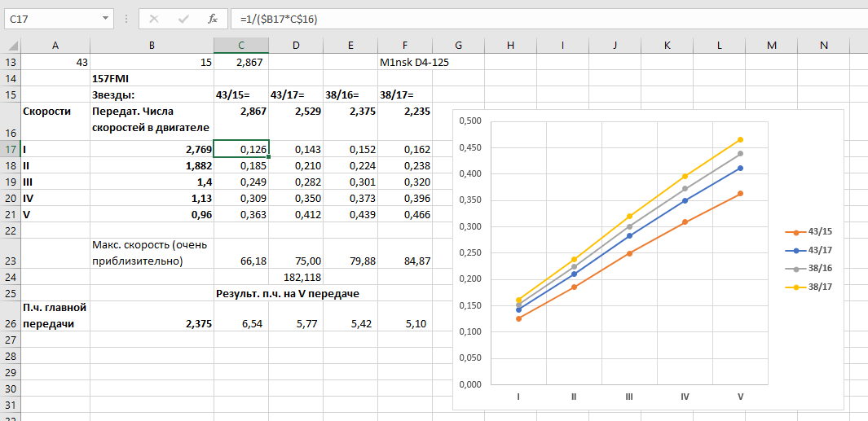868x421 pixels.
Task: Click the Select All corner triangle
Action: tap(11, 46)
